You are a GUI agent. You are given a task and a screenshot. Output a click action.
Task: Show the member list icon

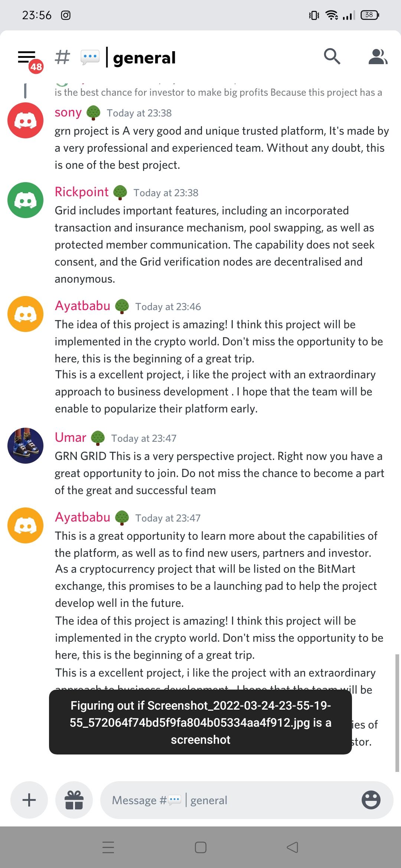pos(378,57)
